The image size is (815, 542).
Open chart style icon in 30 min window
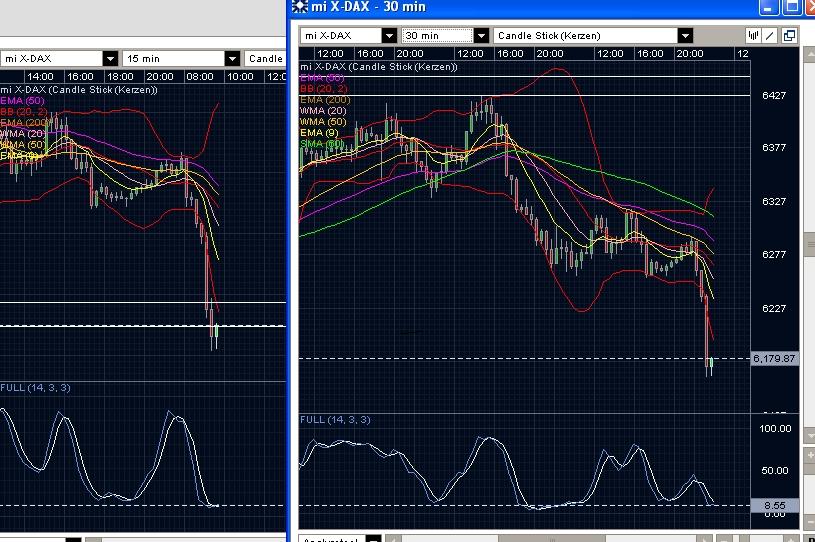coord(753,35)
